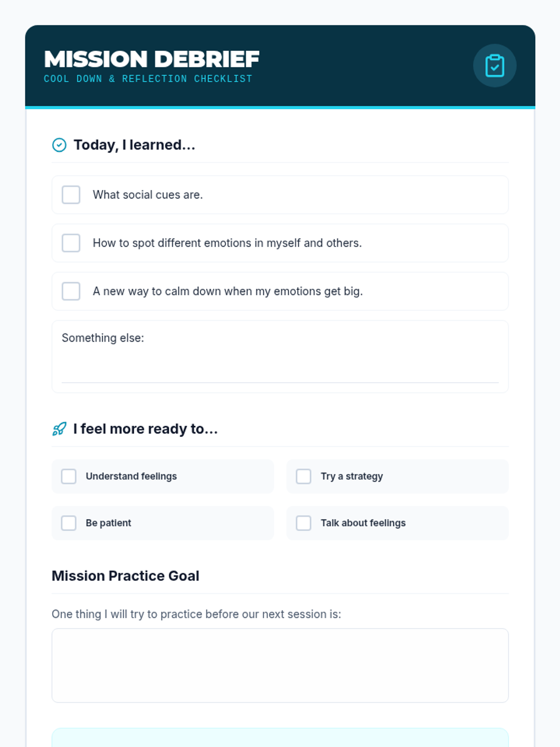The height and width of the screenshot is (747, 560).
Task: Click the practice goal text box
Action: coord(280,665)
